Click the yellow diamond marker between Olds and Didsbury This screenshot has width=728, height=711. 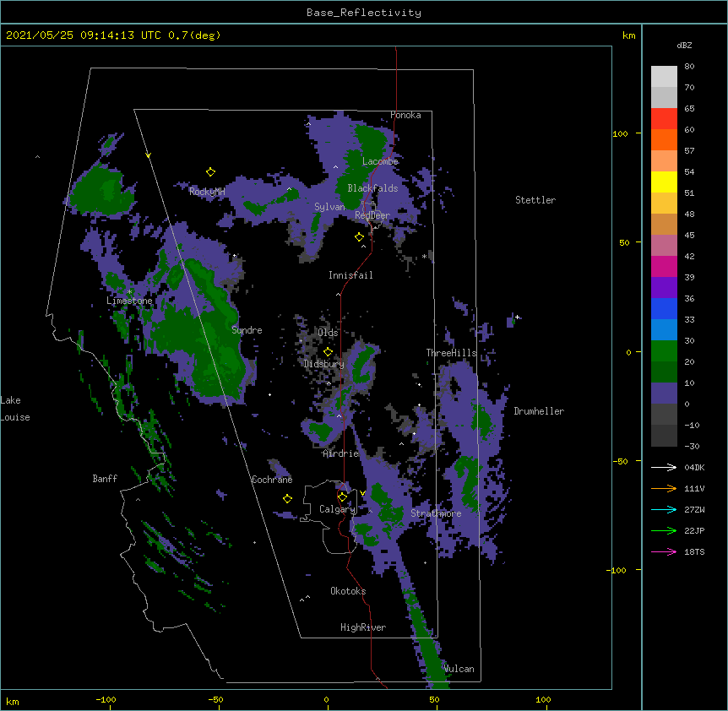coord(328,351)
